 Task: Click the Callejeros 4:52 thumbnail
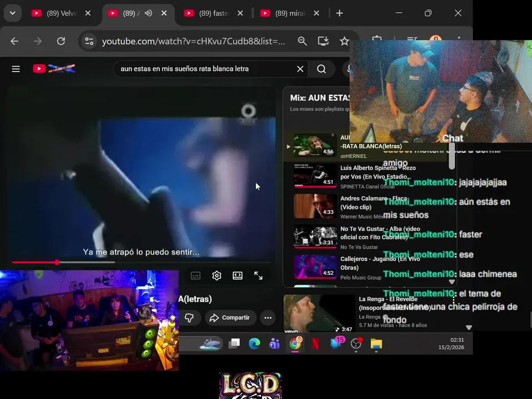coord(315,267)
